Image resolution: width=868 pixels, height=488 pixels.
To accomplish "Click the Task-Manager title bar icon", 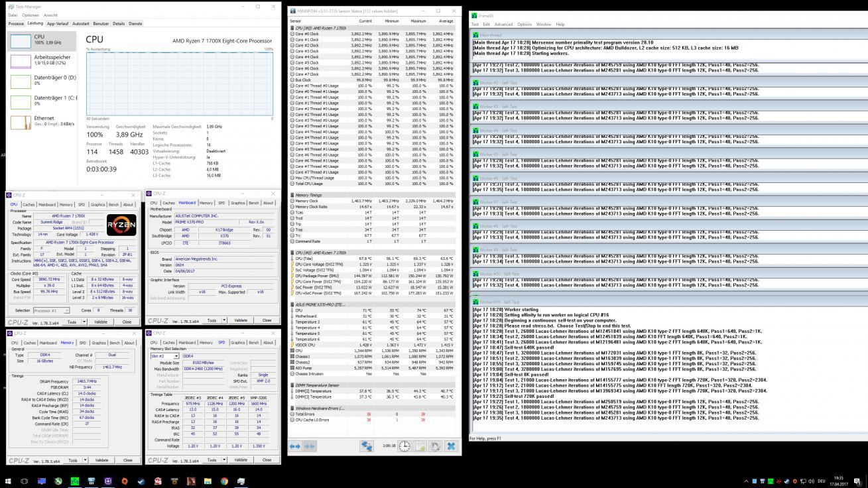I will [11, 7].
